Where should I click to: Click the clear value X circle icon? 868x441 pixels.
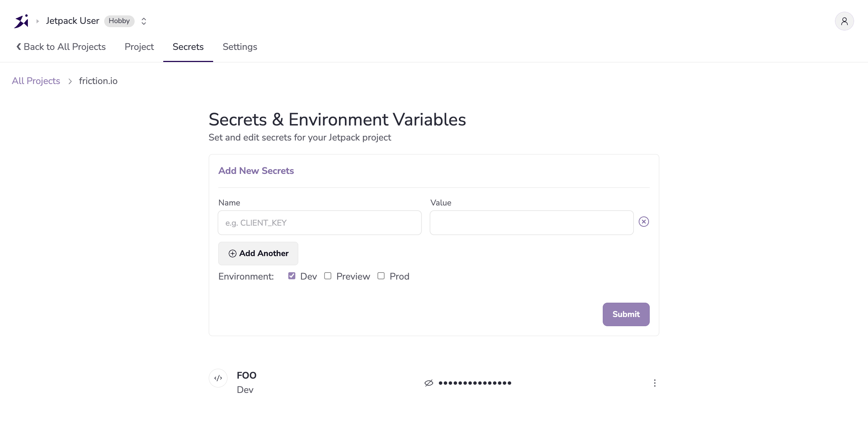tap(644, 221)
